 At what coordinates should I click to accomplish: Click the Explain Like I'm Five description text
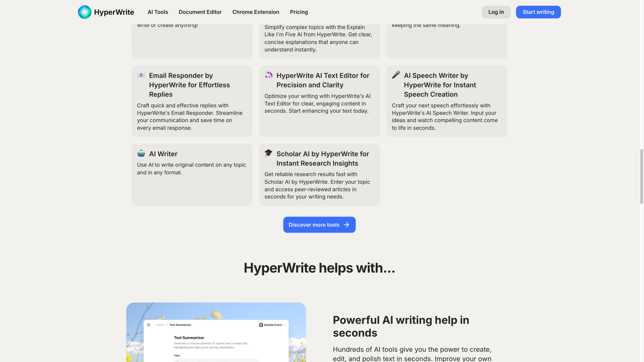pos(318,38)
